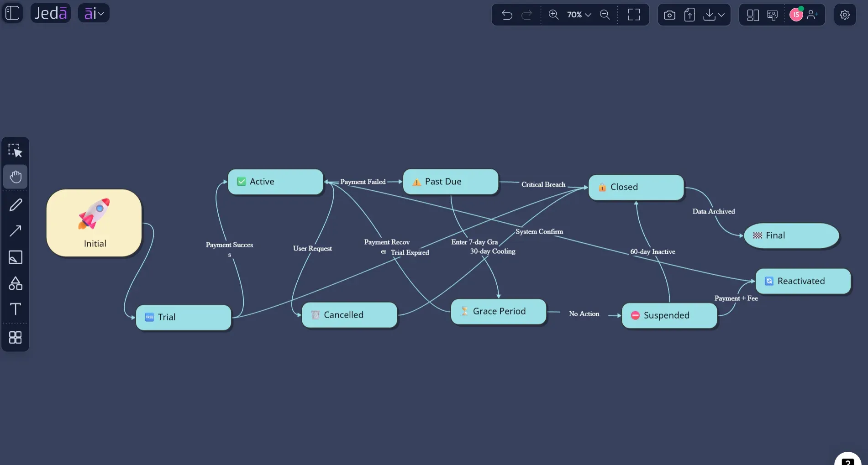Choose the selection tool
This screenshot has width=868, height=465.
tap(16, 151)
